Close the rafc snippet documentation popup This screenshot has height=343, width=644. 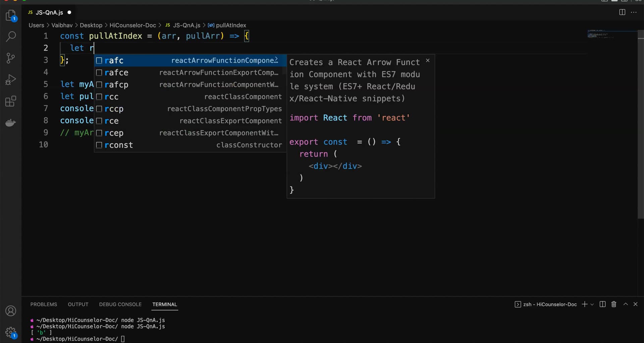tap(428, 60)
